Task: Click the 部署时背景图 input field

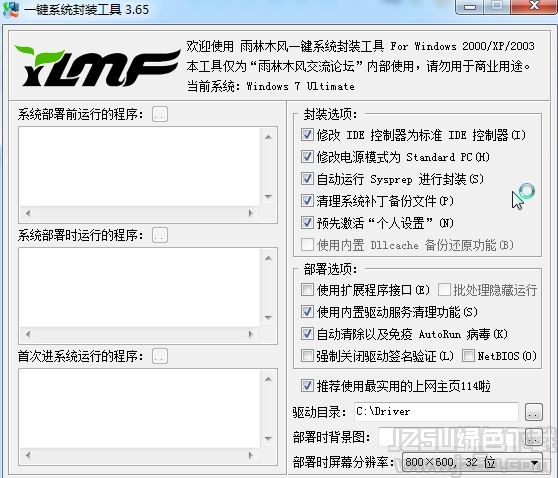Action: pos(449,437)
